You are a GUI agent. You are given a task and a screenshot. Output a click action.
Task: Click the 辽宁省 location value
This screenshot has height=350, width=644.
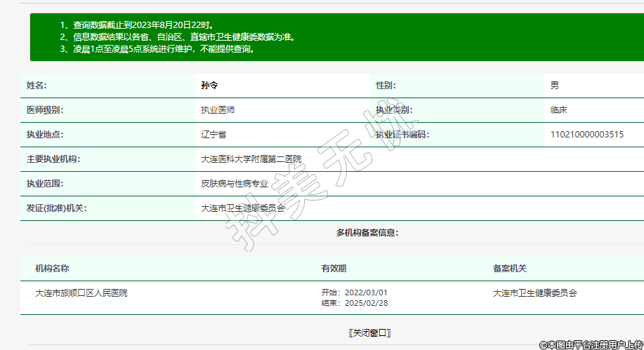pos(213,135)
